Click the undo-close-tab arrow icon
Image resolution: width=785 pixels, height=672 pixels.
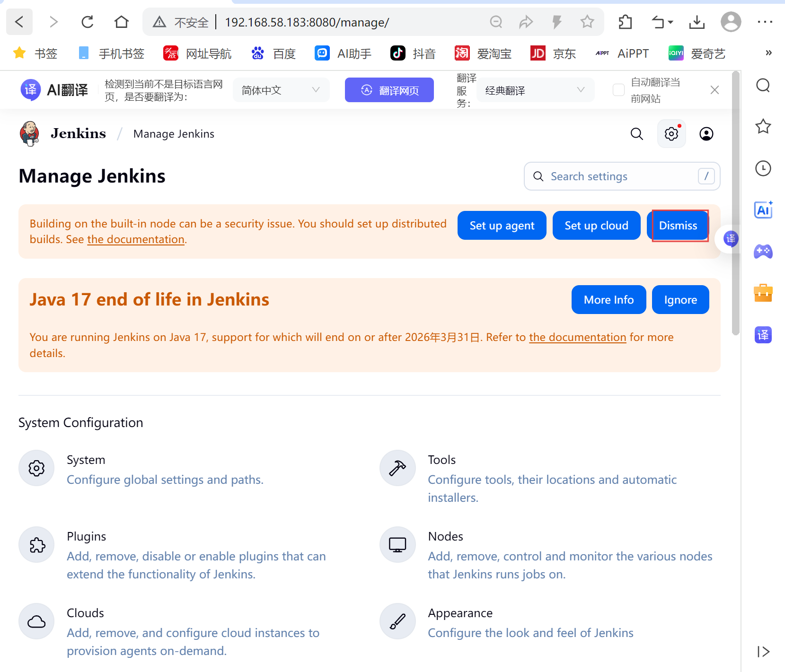(x=658, y=22)
